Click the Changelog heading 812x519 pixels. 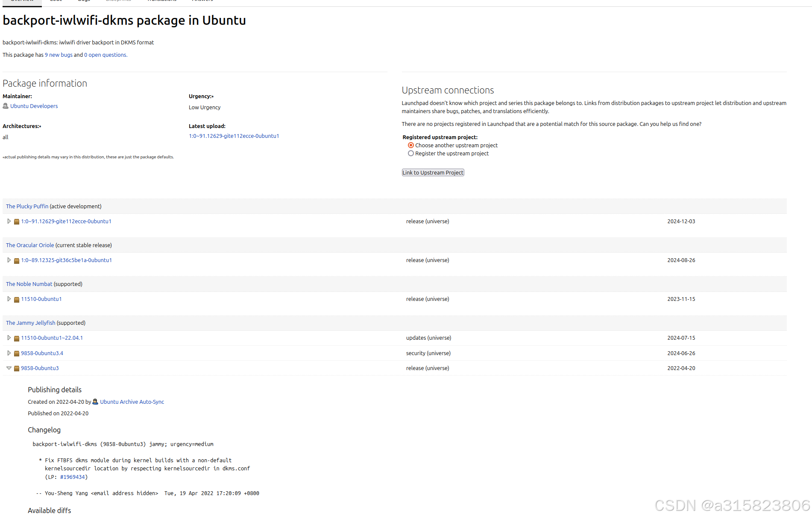click(x=44, y=430)
